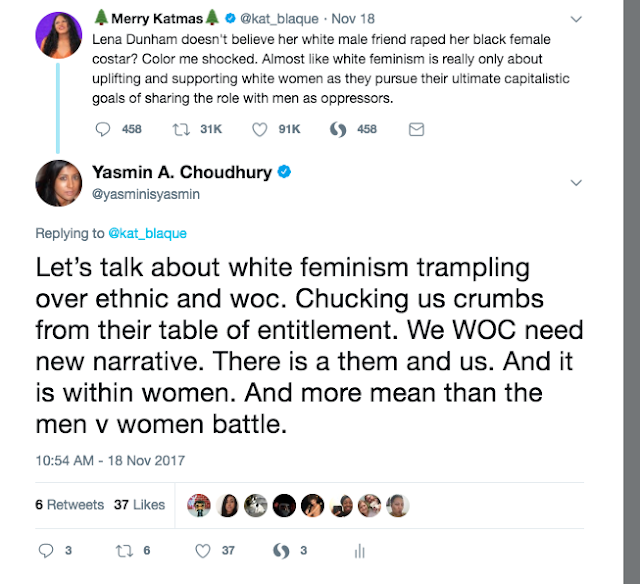Open Yasmin A. Choudhury's avatar
This screenshot has width=640, height=584.
tap(58, 183)
